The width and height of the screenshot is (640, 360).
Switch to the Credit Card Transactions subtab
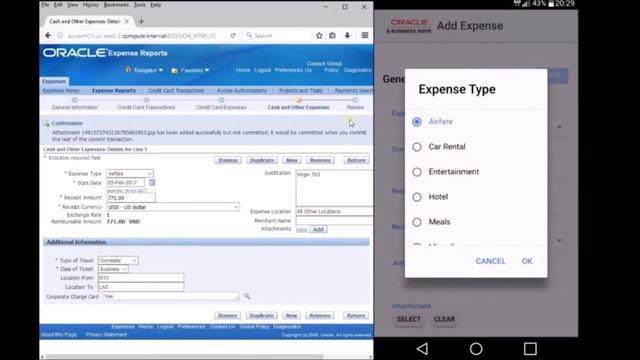pos(176,90)
